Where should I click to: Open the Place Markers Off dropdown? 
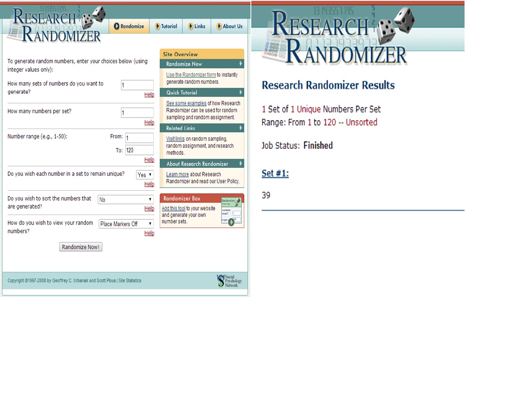[x=126, y=224]
